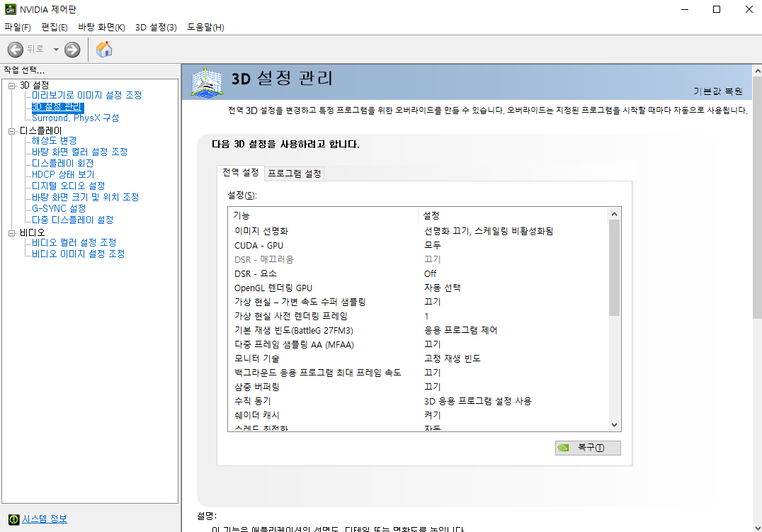Click the 응용 프로그램 제어 value
762x532 pixels.
461,330
